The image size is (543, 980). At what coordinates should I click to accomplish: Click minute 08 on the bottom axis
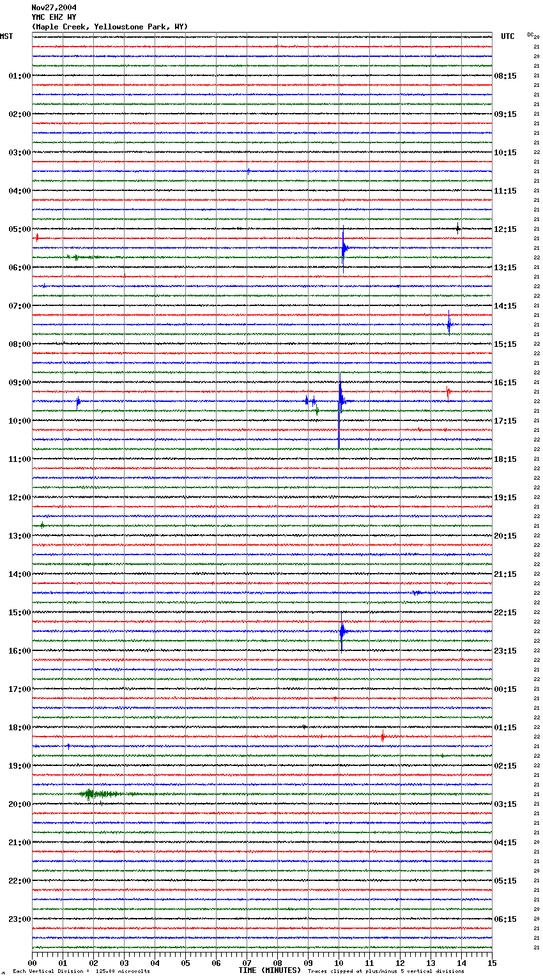click(x=277, y=963)
